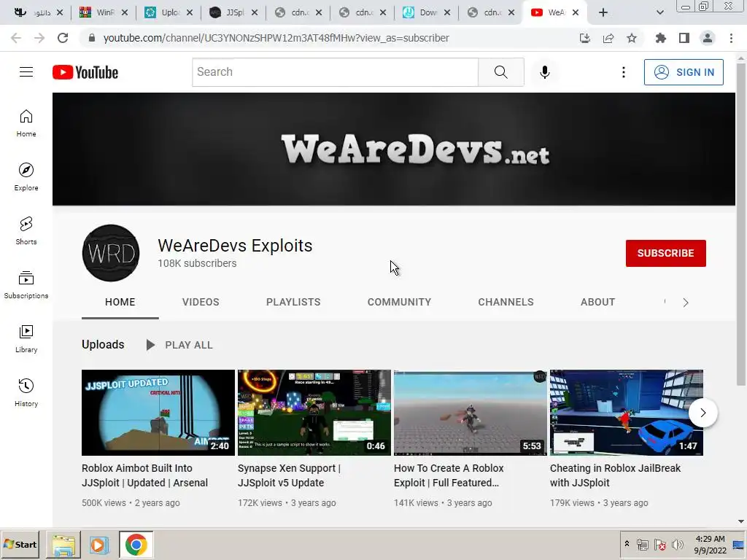747x560 pixels.
Task: Open 'Synapse Xen Support' video title
Action: point(289,475)
